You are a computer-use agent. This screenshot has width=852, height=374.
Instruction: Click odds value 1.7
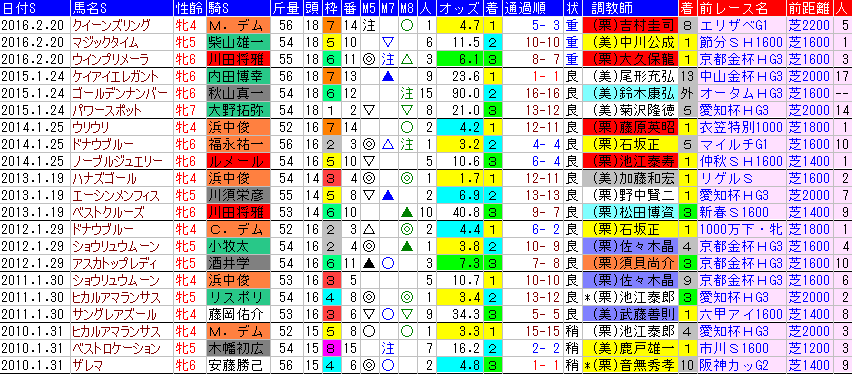click(459, 178)
